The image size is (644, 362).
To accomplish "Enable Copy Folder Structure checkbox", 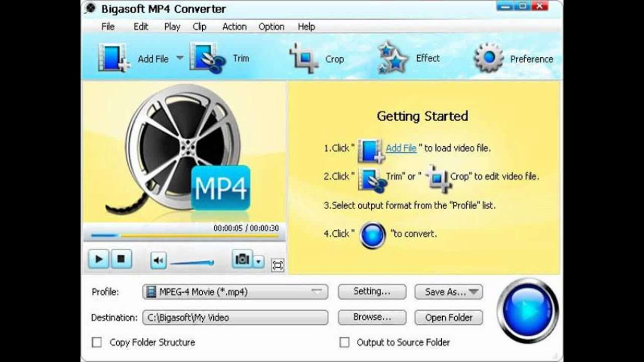I will [x=97, y=342].
